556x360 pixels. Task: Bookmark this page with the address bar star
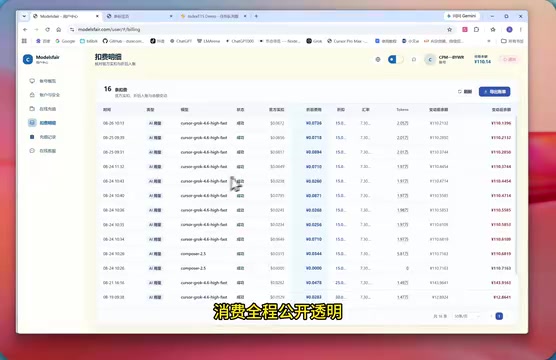point(450,29)
